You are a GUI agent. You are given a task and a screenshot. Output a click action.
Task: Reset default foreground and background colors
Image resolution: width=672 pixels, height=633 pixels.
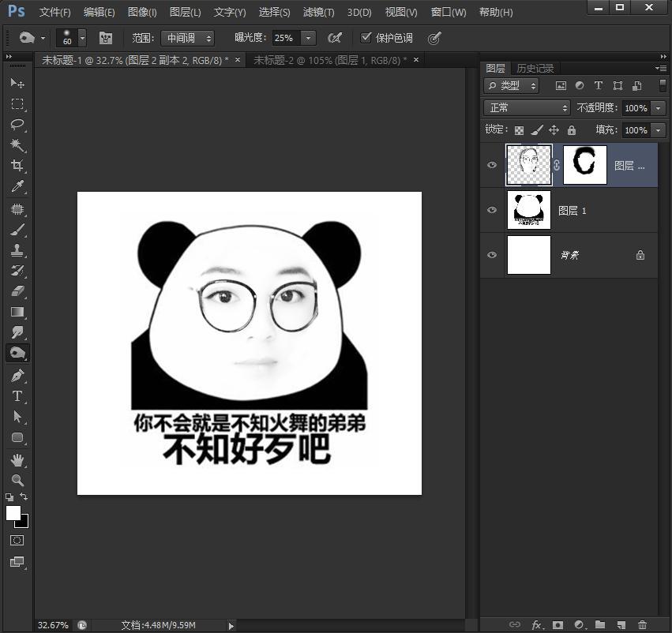9,497
